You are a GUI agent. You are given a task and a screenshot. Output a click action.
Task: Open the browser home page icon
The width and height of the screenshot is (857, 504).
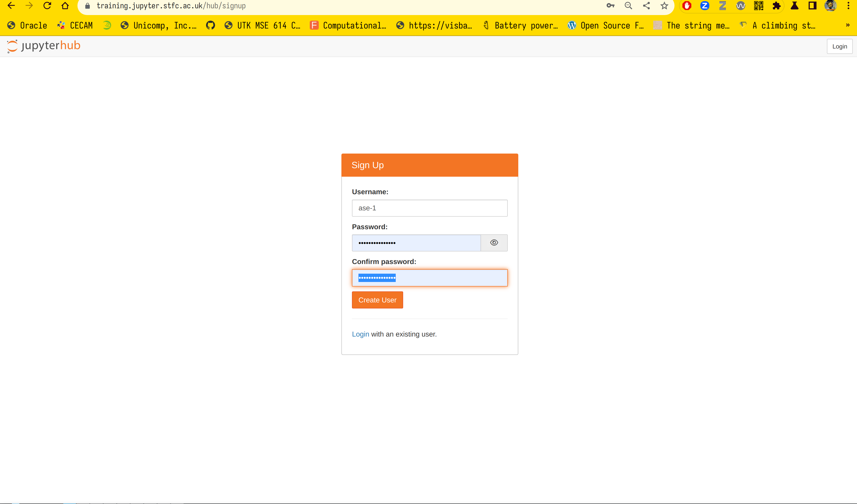click(65, 6)
